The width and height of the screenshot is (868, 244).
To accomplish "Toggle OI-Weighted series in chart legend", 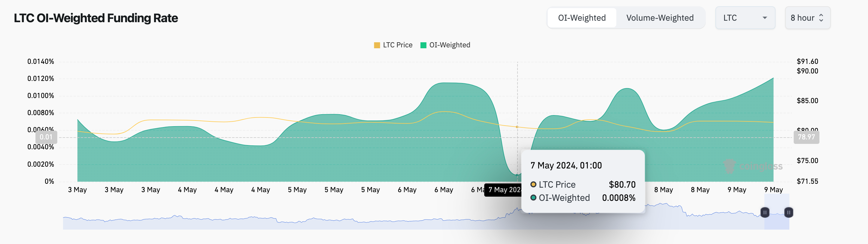I will pyautogui.click(x=450, y=45).
